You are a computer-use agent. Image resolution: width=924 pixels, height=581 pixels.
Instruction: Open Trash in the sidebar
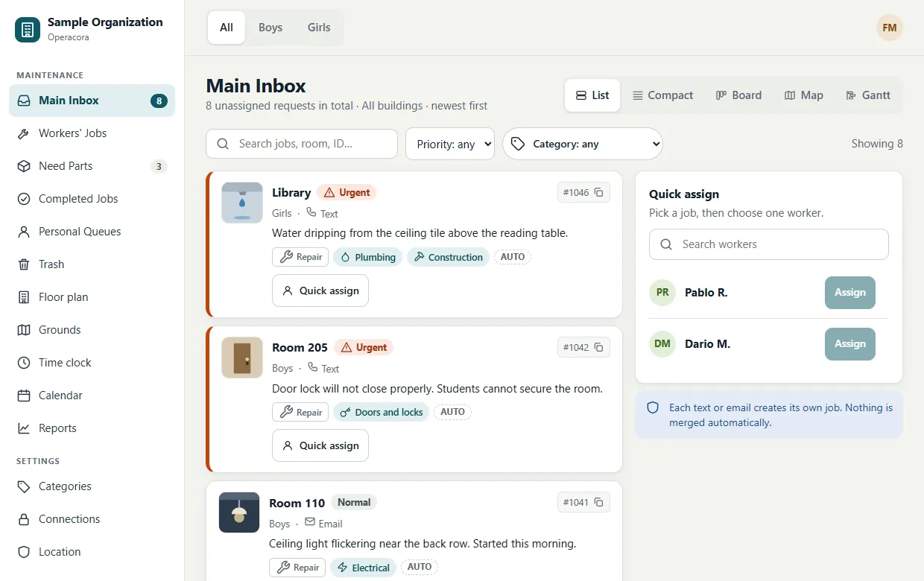pos(92,264)
